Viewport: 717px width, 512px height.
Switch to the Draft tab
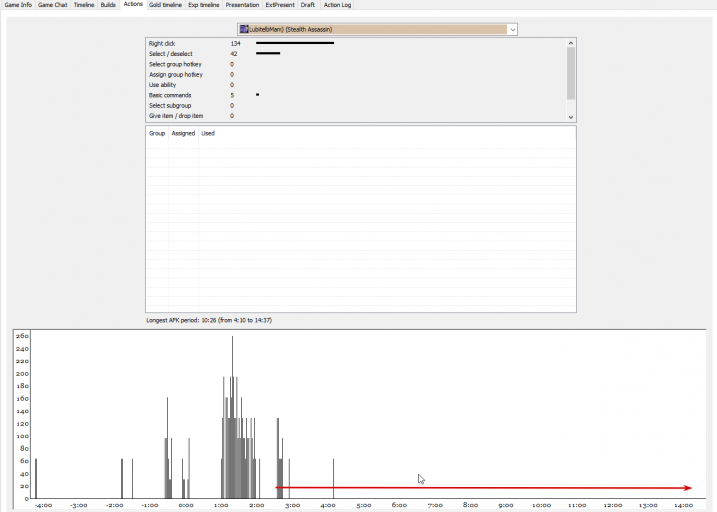click(308, 5)
